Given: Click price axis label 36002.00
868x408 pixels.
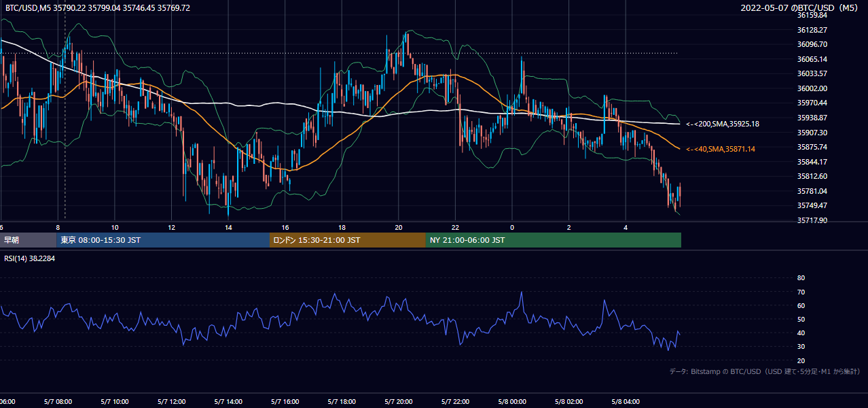Looking at the screenshot, I should 812,88.
